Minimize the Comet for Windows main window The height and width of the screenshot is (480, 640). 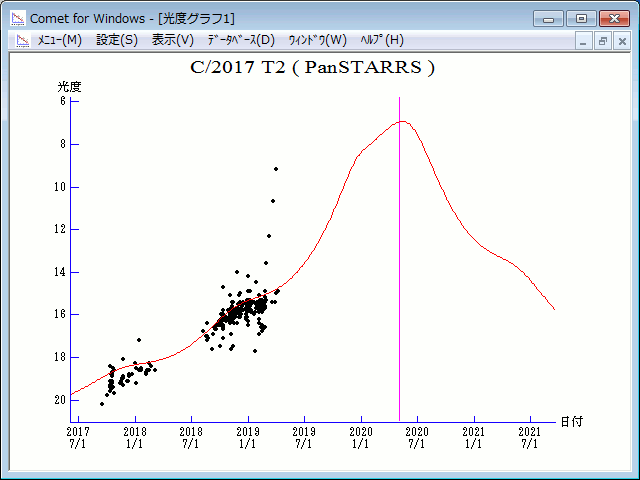coord(549,18)
